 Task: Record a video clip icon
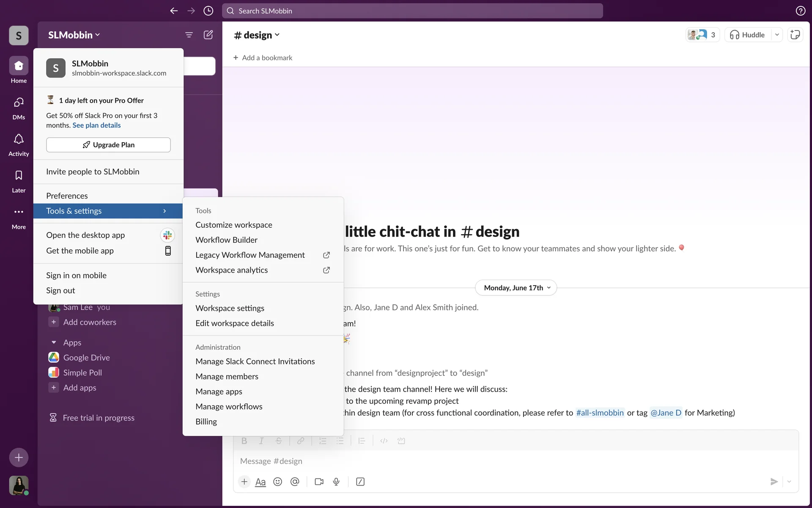(319, 482)
